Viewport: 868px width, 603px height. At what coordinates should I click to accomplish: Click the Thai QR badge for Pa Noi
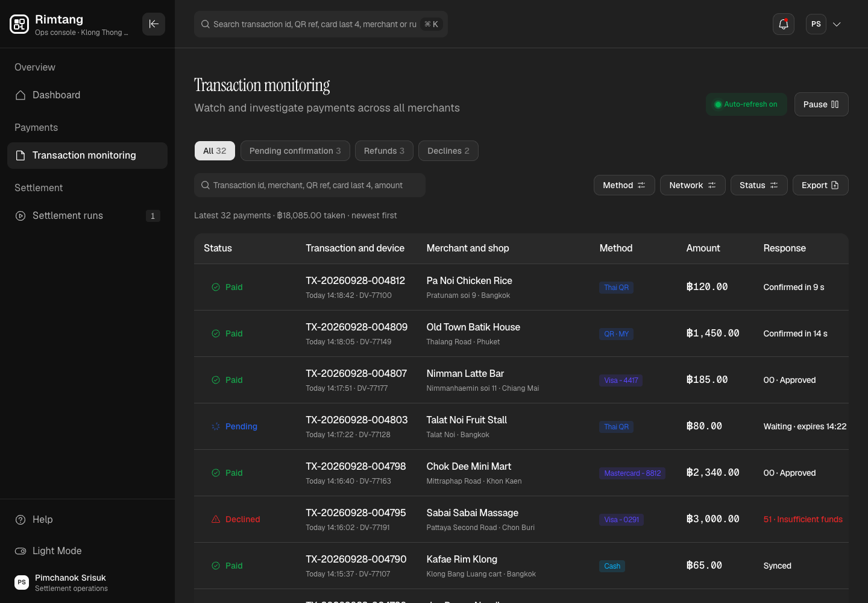(x=616, y=288)
